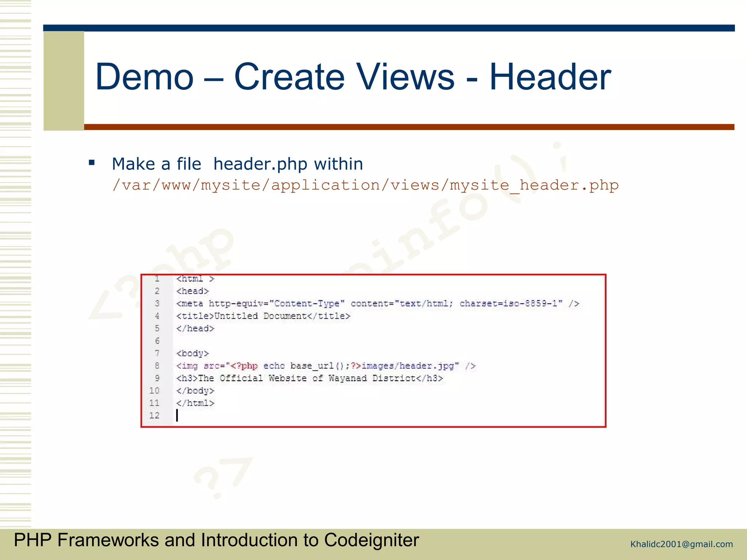The height and width of the screenshot is (560, 747).
Task: Click the text cursor on line 12
Action: [x=177, y=415]
